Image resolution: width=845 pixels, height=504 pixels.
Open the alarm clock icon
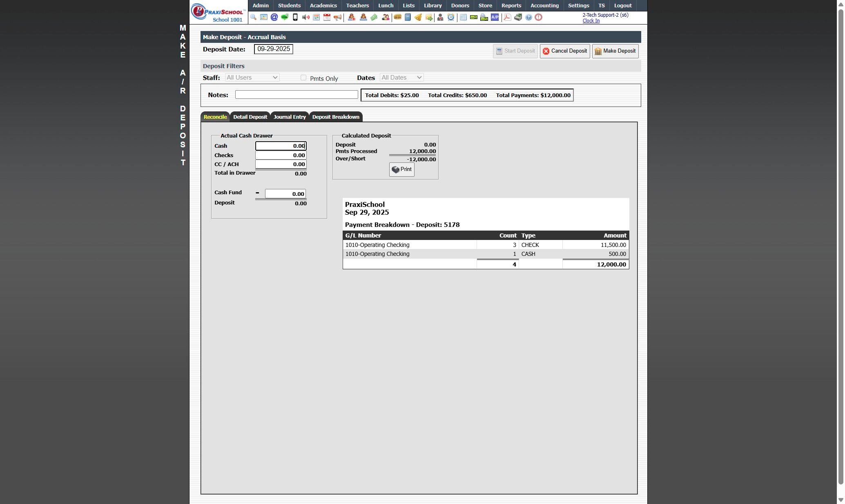coord(451,17)
